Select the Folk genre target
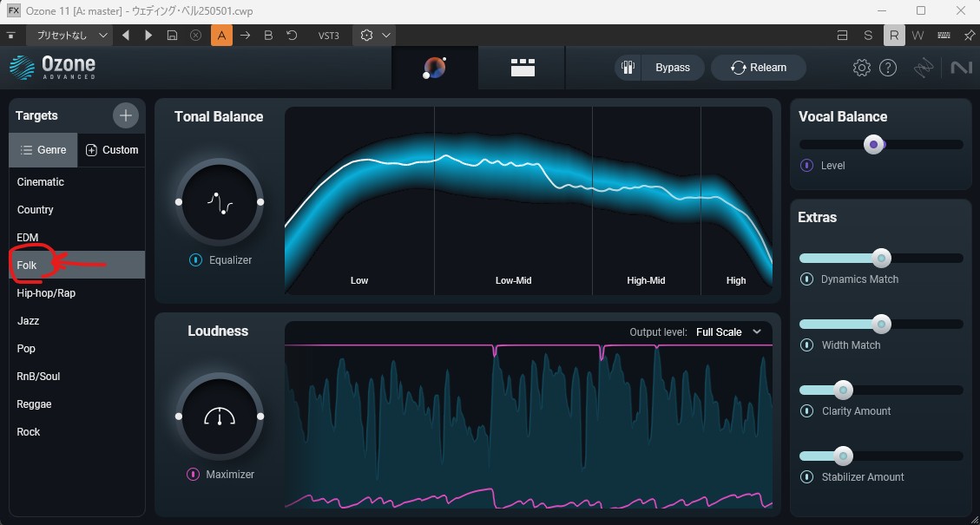Screen dimensions: 980x525 (x=77, y=265)
